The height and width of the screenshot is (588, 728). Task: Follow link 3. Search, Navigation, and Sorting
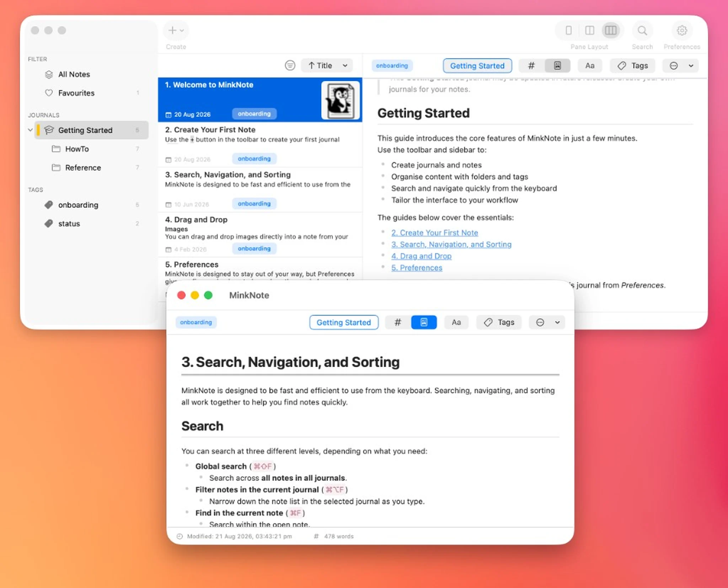(451, 244)
